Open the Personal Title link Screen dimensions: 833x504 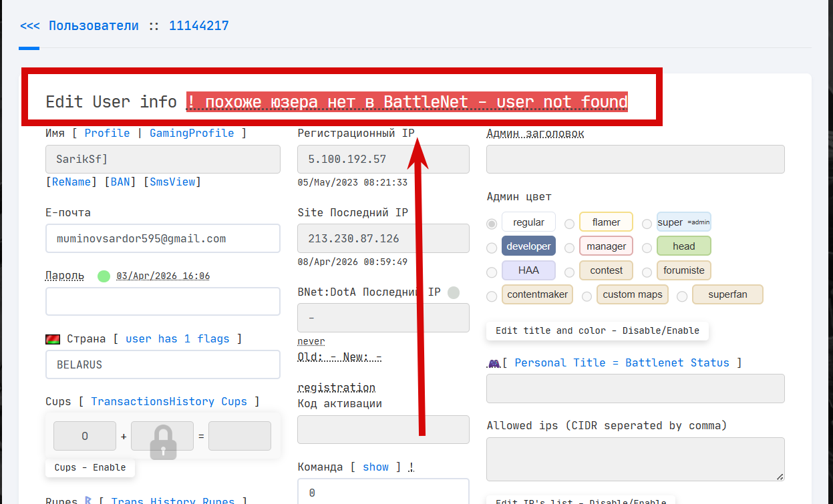pyautogui.click(x=560, y=362)
